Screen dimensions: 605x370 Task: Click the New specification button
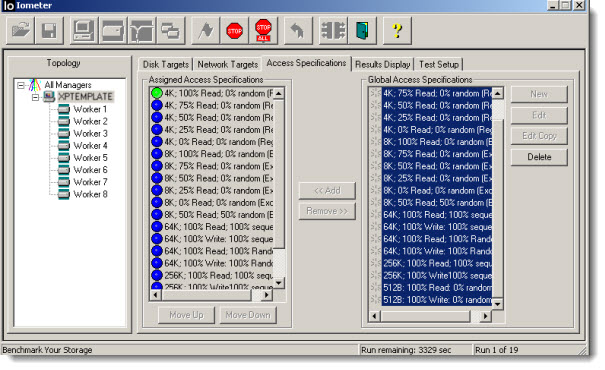[x=539, y=94]
